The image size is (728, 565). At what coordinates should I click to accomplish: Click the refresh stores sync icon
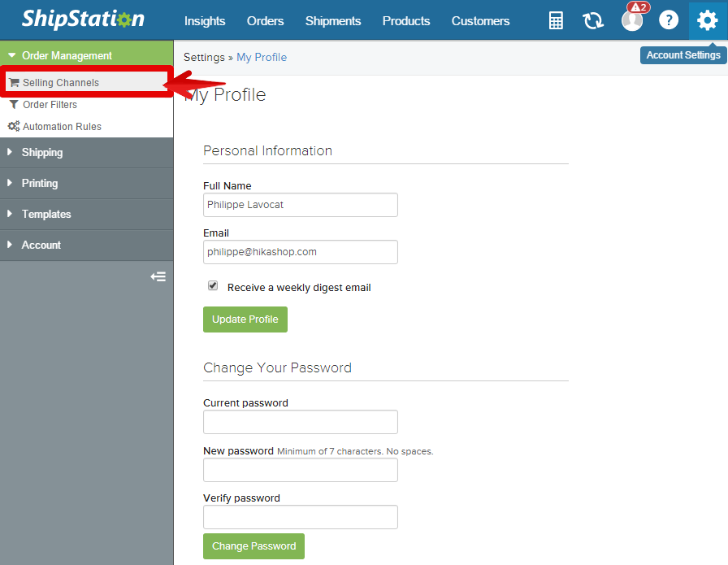click(593, 20)
